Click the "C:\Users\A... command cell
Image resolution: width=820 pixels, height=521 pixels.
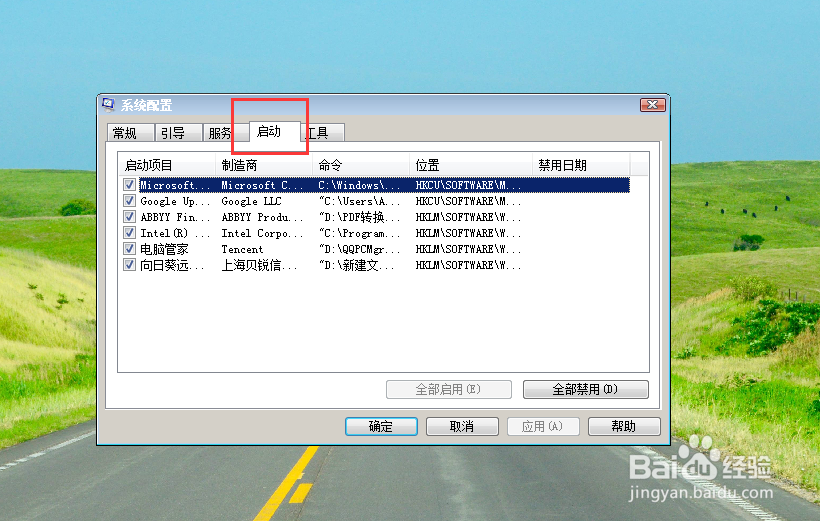359,201
